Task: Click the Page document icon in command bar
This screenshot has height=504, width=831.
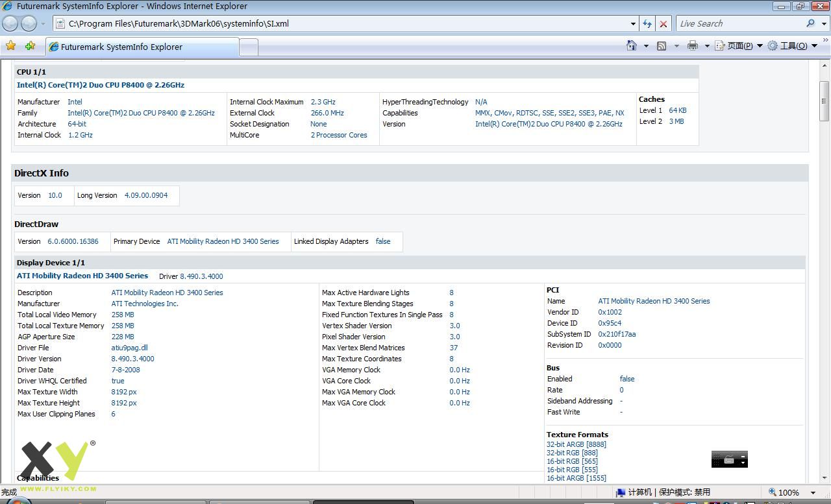Action: (719, 46)
